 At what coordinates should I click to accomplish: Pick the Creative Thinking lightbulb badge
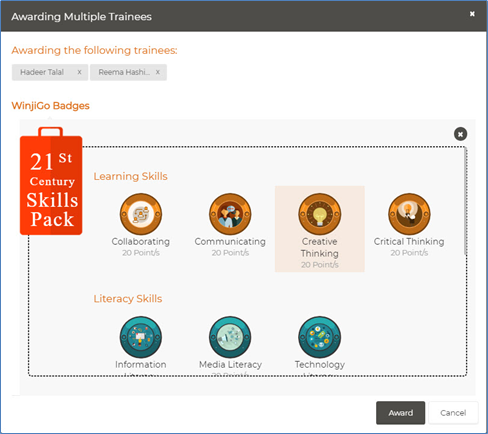[319, 214]
